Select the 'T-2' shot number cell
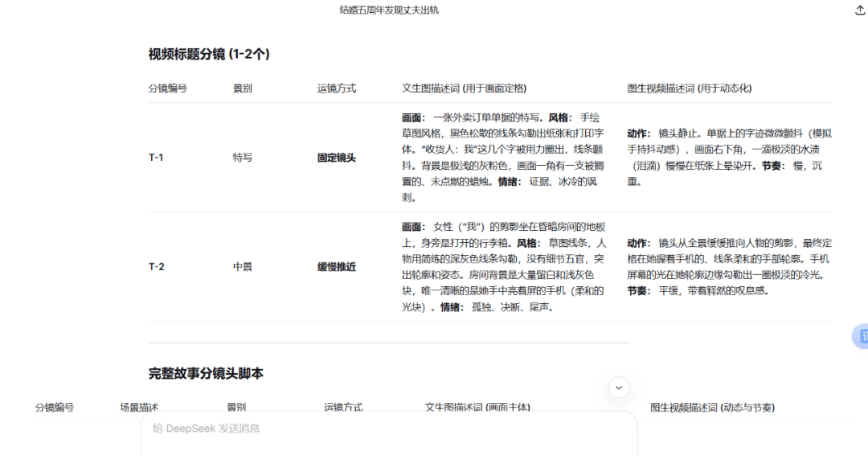868x456 pixels. 156,266
